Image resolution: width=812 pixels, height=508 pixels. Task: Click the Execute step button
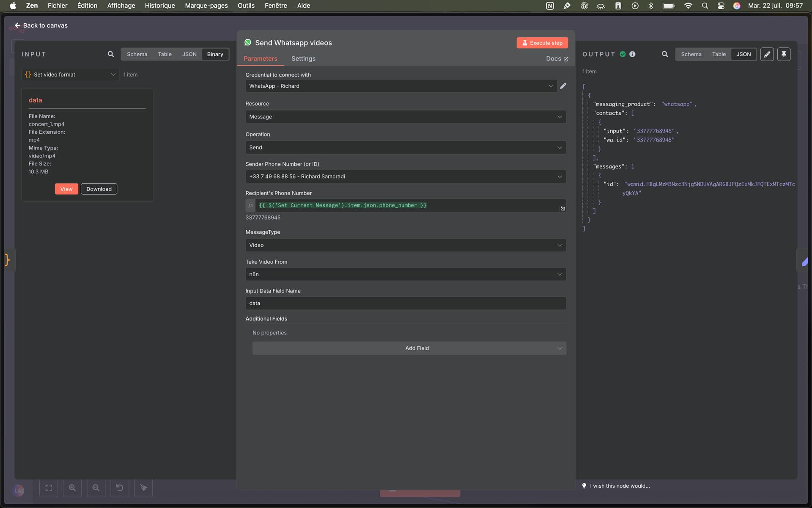point(542,43)
